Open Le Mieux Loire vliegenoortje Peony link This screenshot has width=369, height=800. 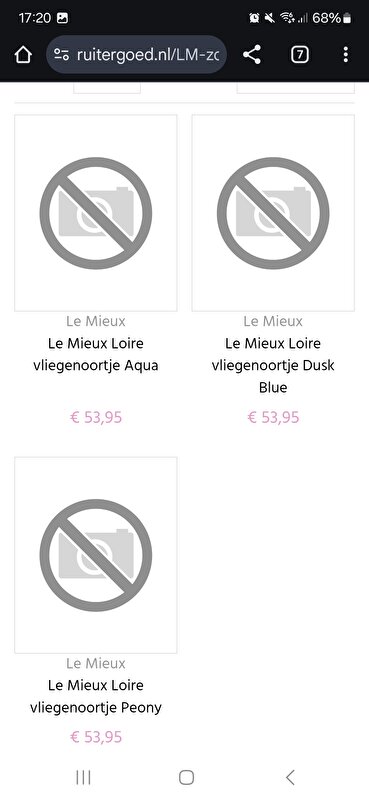96,696
